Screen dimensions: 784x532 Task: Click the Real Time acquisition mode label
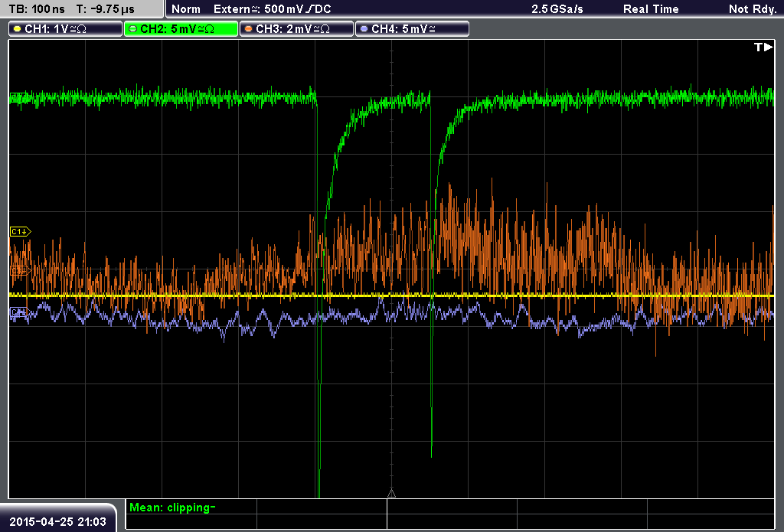click(651, 9)
